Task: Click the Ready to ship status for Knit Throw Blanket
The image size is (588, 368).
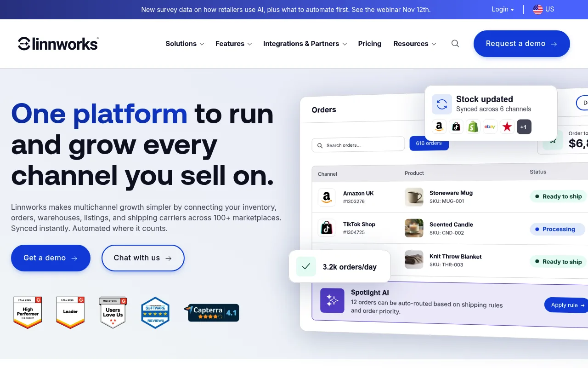Action: tap(558, 262)
